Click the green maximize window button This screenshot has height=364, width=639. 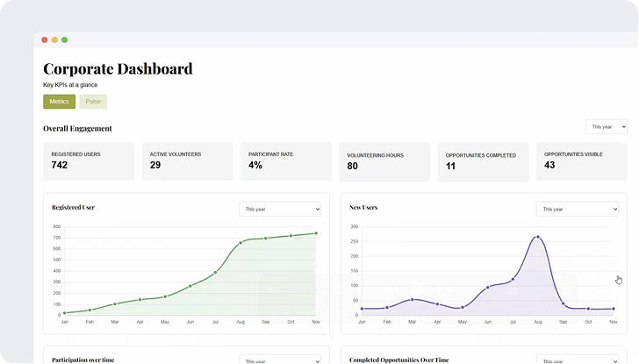(65, 39)
